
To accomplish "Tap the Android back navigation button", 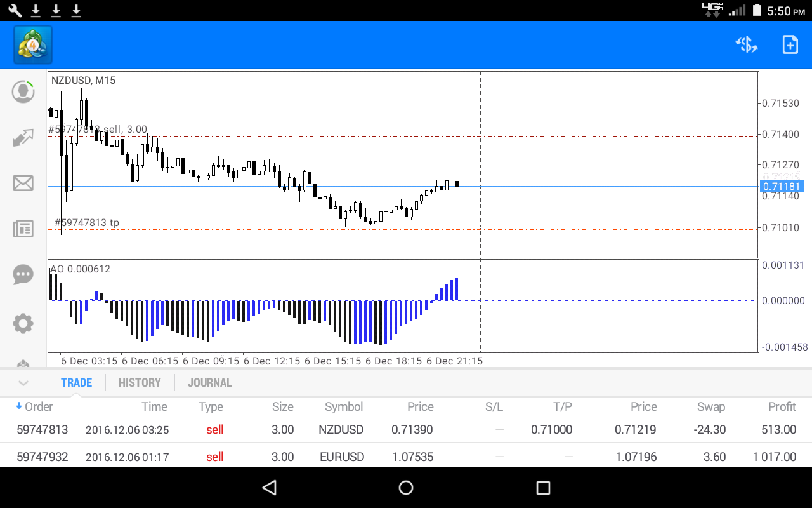I will click(x=269, y=487).
